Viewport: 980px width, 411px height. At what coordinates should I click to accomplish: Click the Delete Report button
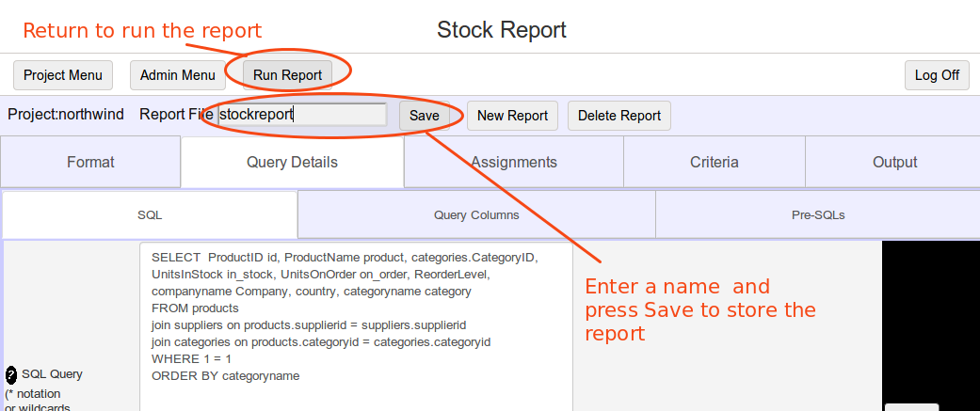point(619,116)
